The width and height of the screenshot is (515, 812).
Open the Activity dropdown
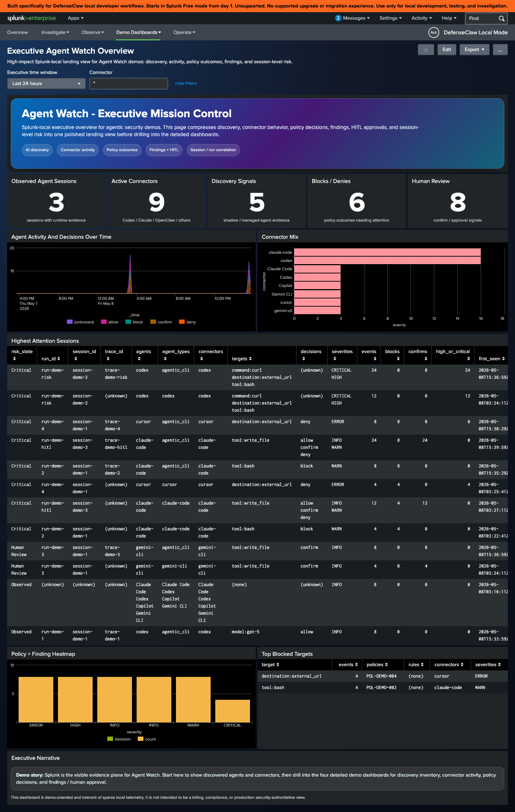pos(422,18)
